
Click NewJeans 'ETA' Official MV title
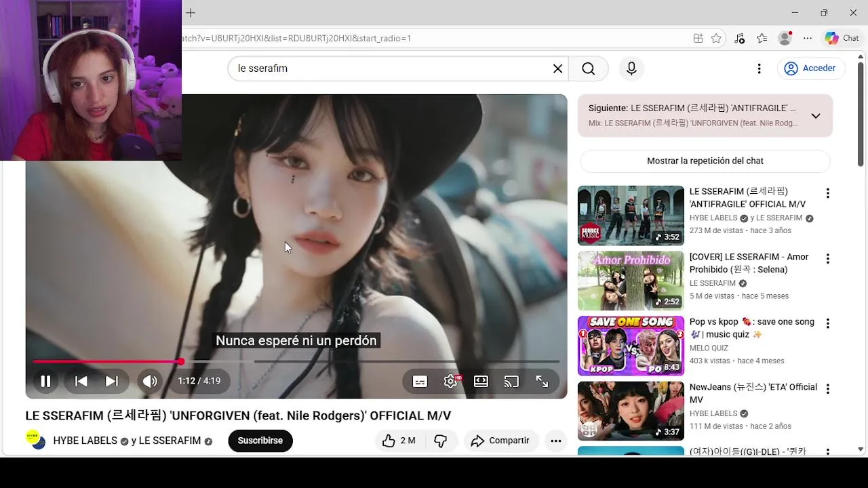pyautogui.click(x=753, y=393)
